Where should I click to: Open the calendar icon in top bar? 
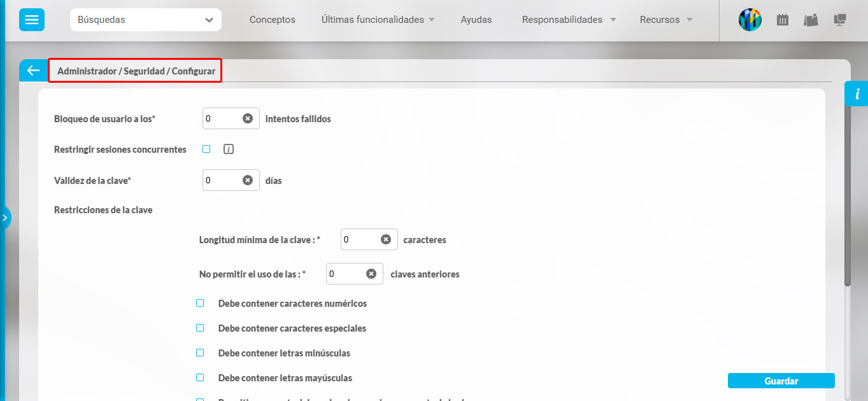click(782, 20)
